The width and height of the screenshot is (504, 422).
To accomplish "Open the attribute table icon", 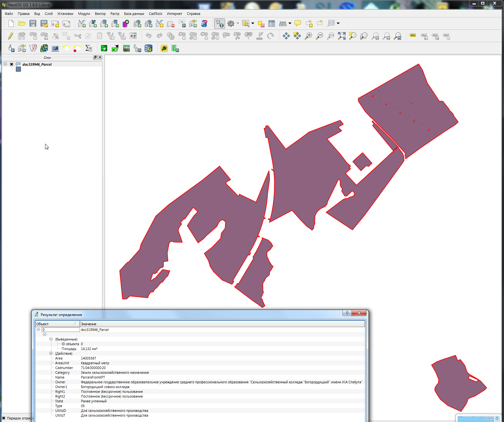I will 272,23.
